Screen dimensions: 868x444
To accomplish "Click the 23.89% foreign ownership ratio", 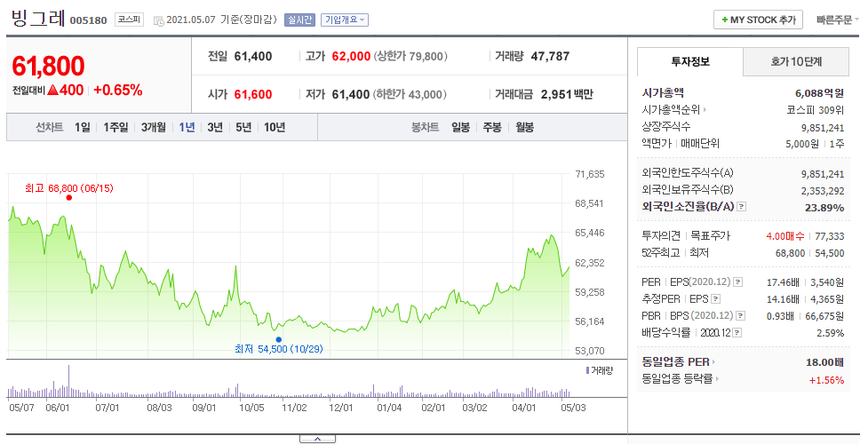I will coord(824,208).
